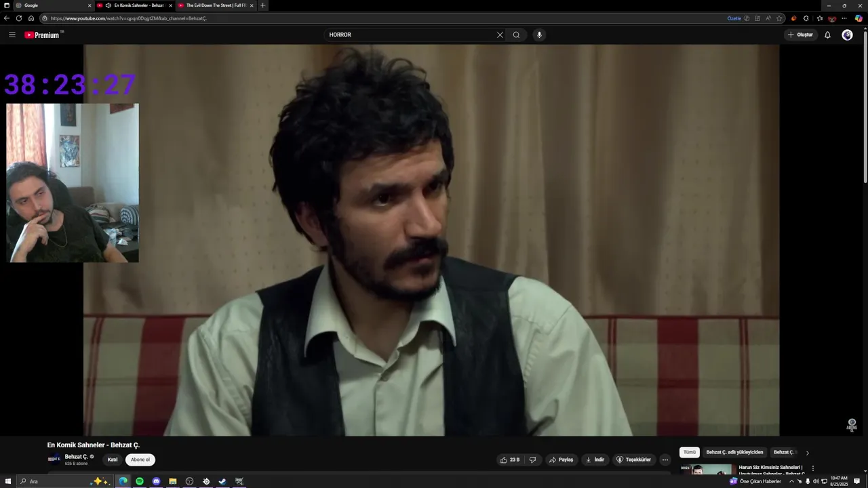Open Harun Siz Kimsiniz Sahneleri video
This screenshot has width=868, height=488.
coord(770,470)
